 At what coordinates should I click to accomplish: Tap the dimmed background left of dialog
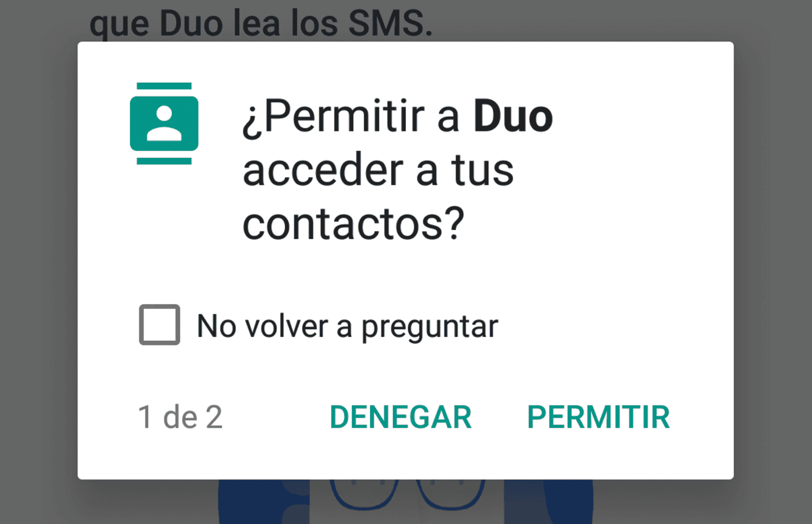tap(38, 261)
